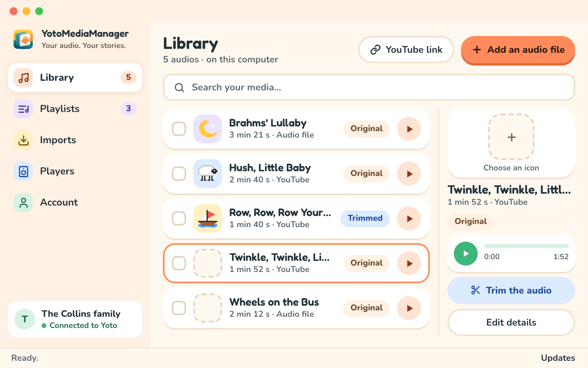Play Hush, Little Baby preview

pyautogui.click(x=409, y=174)
